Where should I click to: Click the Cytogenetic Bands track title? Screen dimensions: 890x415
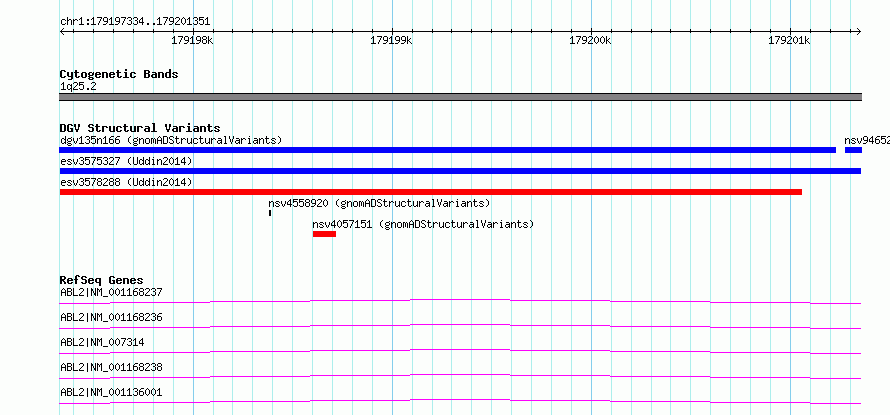(x=119, y=74)
